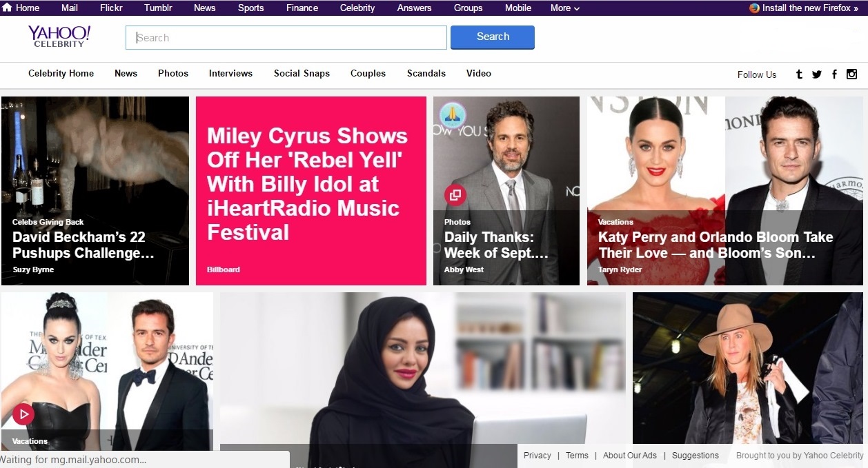Go to News in top purple bar
Screen dimensions: 868x468
click(x=204, y=8)
